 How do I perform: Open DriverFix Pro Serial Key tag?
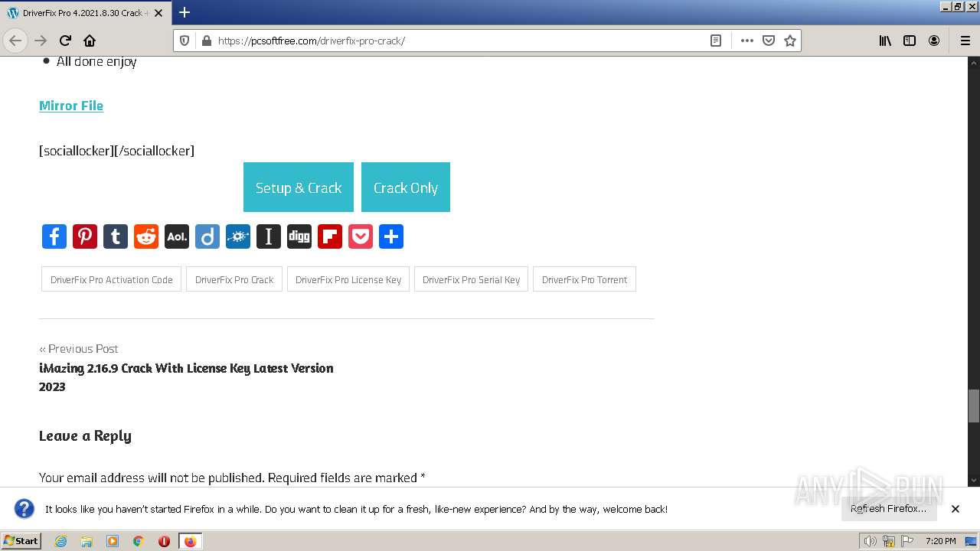(x=471, y=279)
